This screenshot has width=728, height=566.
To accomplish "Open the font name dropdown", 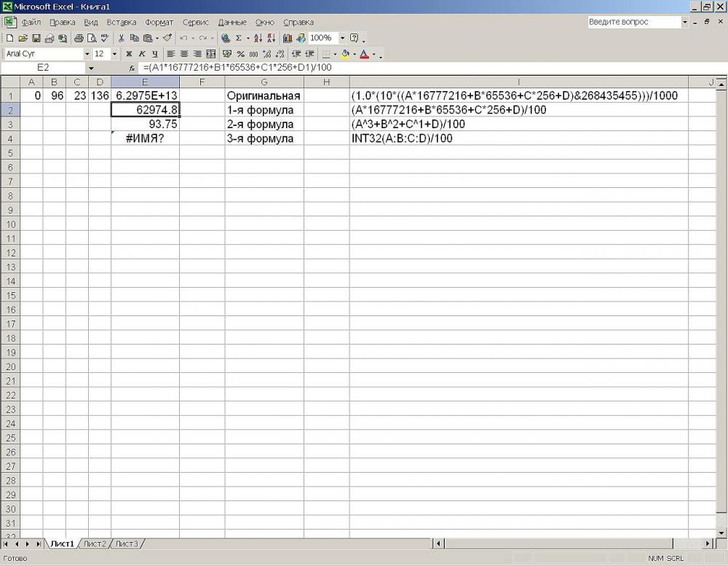I will pyautogui.click(x=87, y=54).
